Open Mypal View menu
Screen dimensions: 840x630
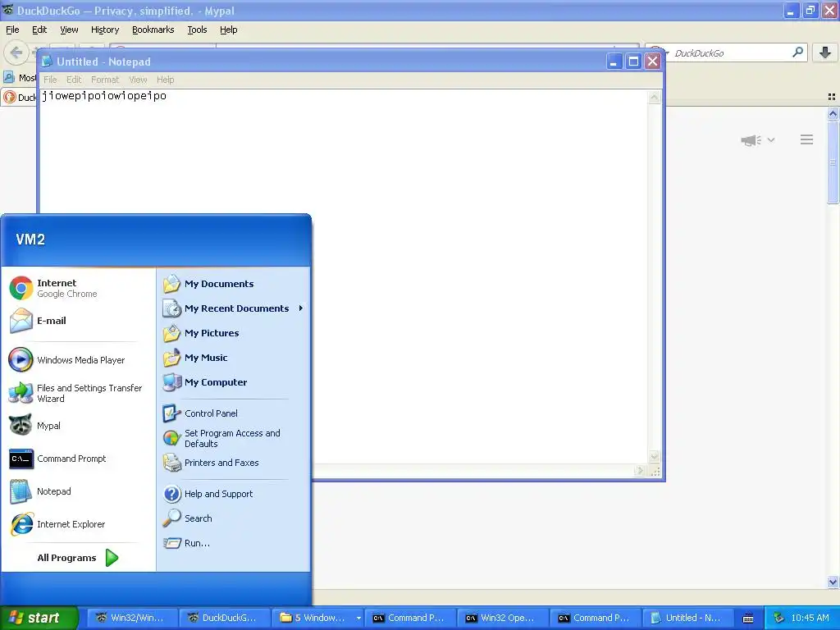69,30
